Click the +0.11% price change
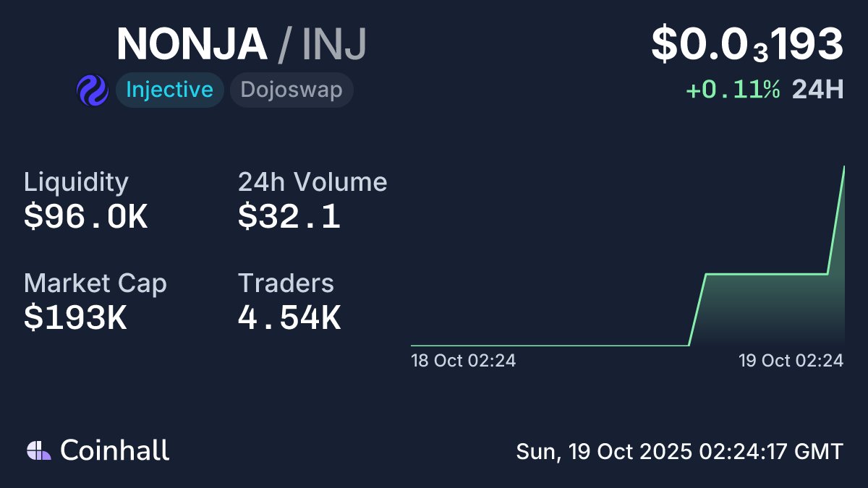868x488 pixels. [x=732, y=90]
